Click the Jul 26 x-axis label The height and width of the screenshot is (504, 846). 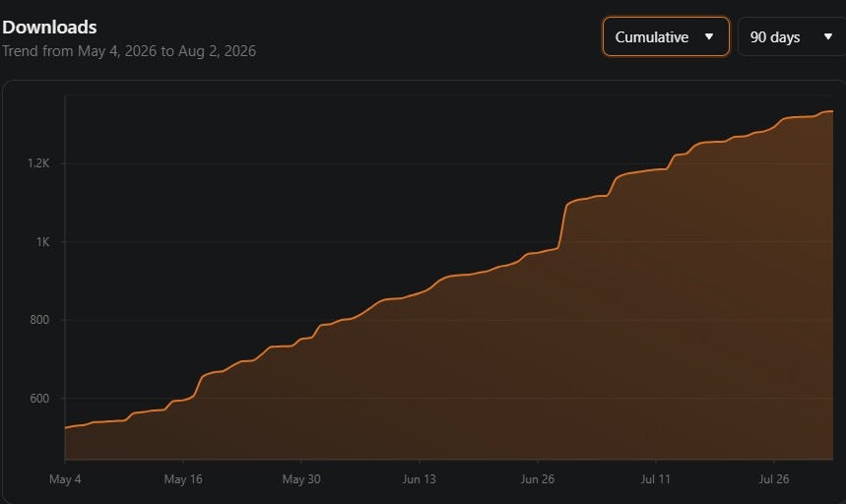click(774, 479)
